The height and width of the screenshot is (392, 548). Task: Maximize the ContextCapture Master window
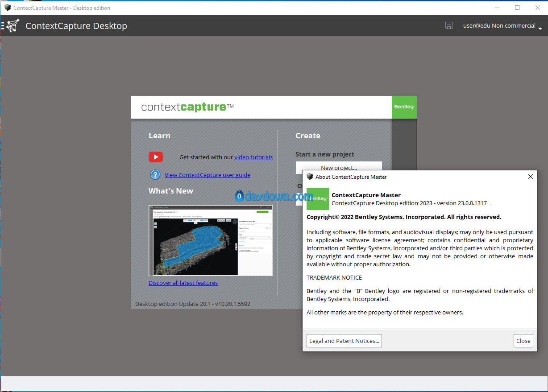click(x=517, y=8)
